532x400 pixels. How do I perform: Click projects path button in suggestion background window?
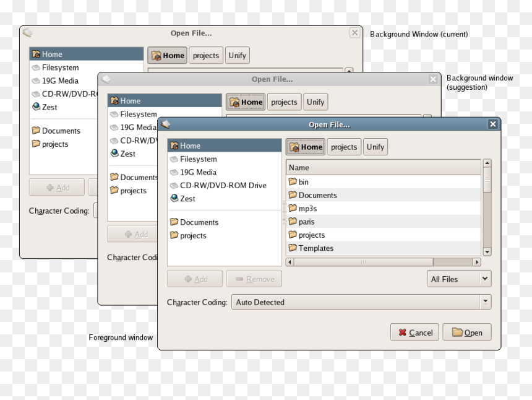[x=285, y=102]
